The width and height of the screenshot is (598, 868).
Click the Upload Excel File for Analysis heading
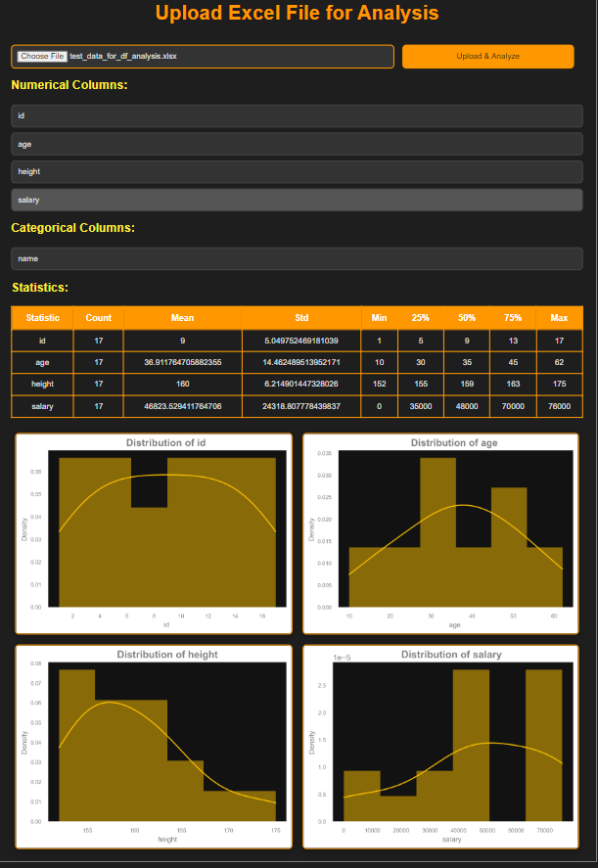[x=297, y=14]
